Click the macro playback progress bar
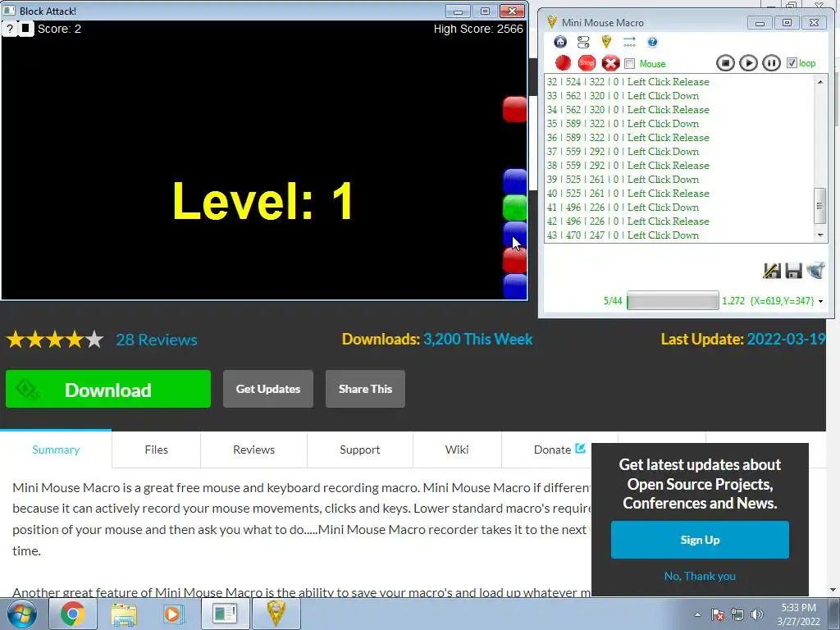Image resolution: width=840 pixels, height=630 pixels. [673, 300]
